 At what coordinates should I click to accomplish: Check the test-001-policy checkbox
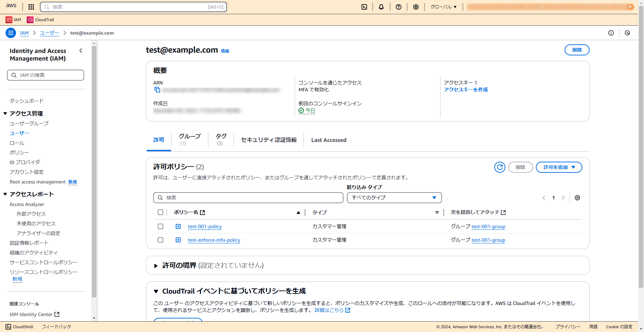[160, 226]
